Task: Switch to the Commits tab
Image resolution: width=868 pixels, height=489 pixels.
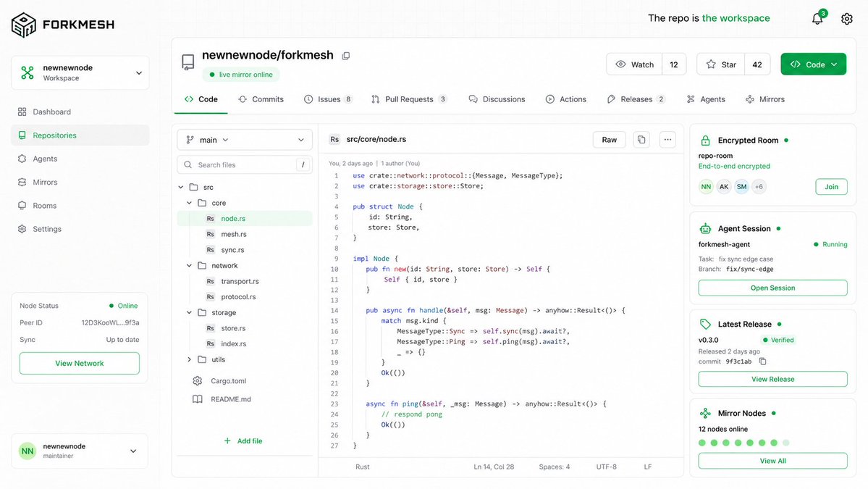Action: 261,100
